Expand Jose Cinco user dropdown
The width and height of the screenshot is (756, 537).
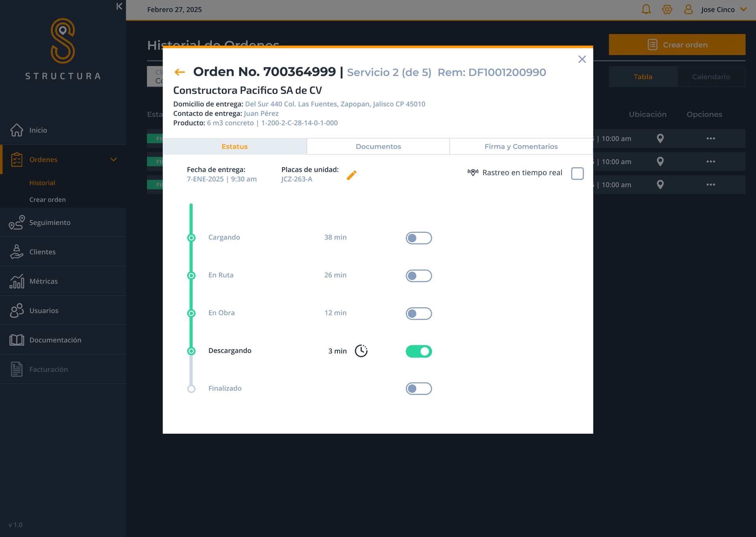(x=743, y=9)
